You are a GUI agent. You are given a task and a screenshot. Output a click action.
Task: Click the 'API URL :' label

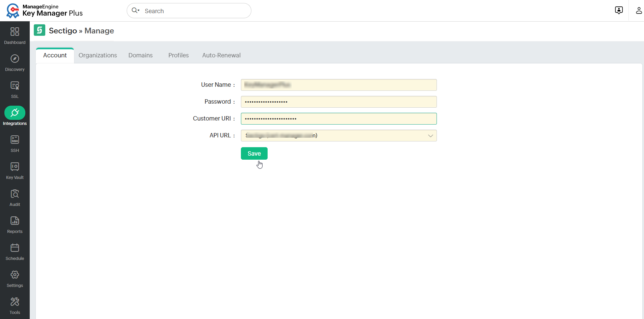click(222, 135)
